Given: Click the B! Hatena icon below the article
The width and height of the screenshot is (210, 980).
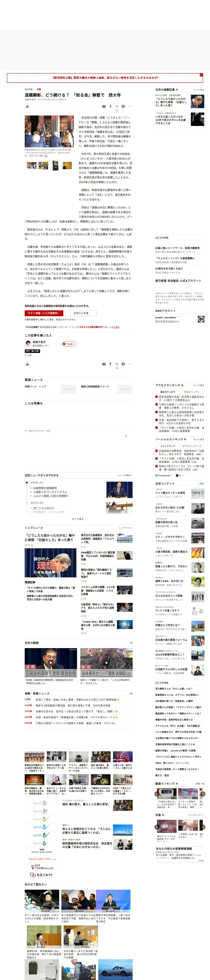Looking at the screenshot, I should [123, 364].
